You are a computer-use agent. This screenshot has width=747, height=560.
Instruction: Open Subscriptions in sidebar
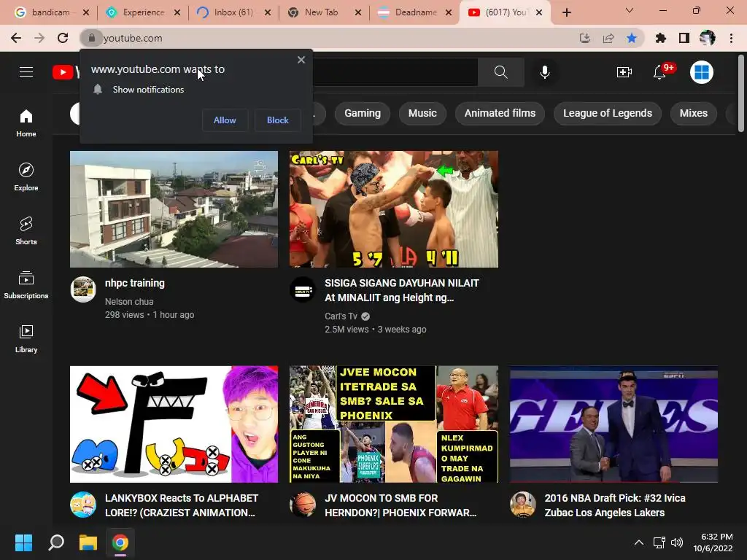26,285
